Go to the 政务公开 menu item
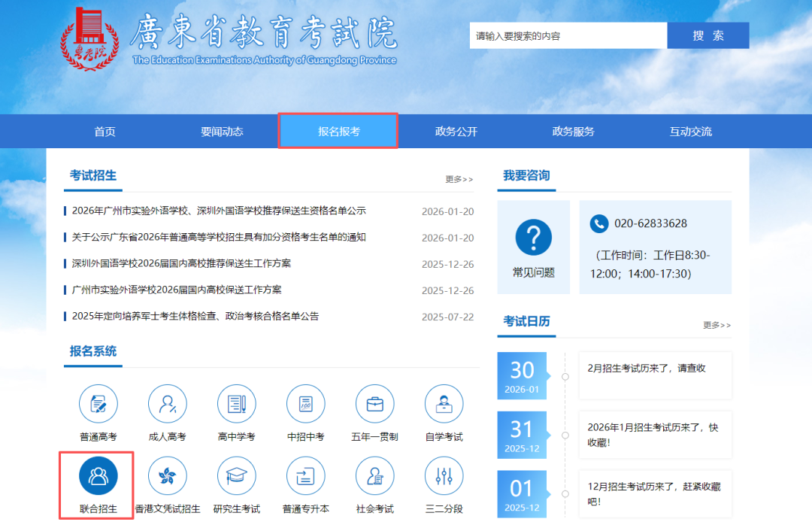This screenshot has height=522, width=812. pos(456,132)
